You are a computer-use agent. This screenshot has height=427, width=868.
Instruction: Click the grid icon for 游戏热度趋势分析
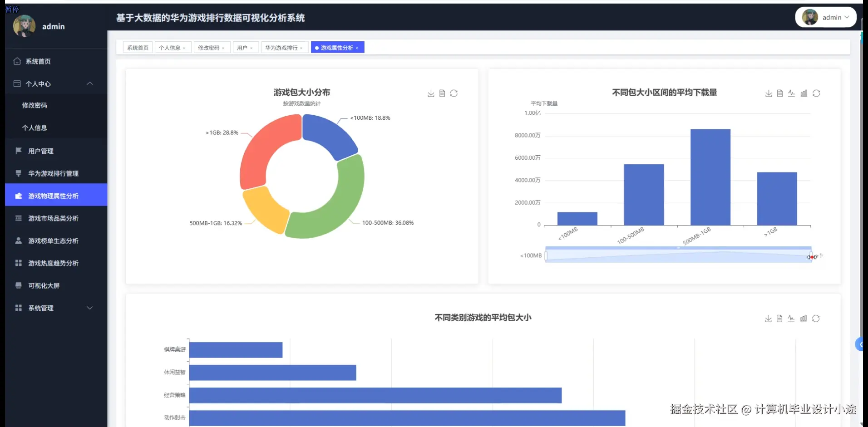19,263
